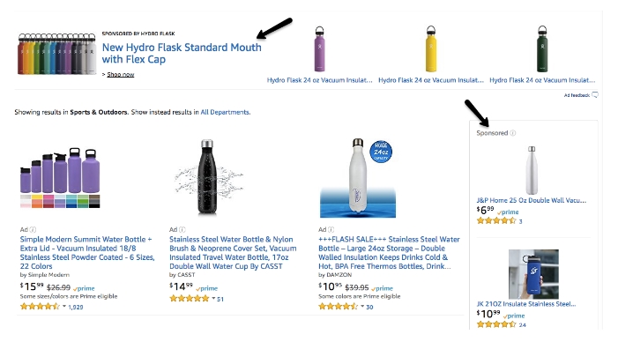
Task: Open 'New Hydro Flask Standard Mouth' headline
Action: 182,53
